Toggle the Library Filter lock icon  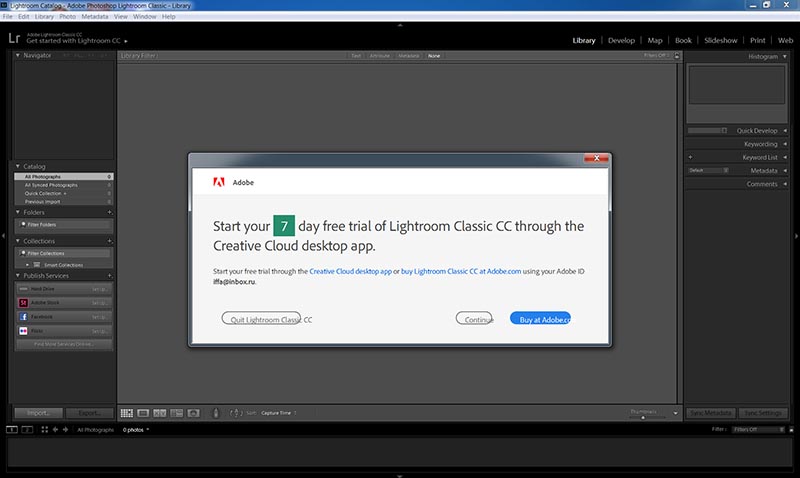(x=677, y=56)
